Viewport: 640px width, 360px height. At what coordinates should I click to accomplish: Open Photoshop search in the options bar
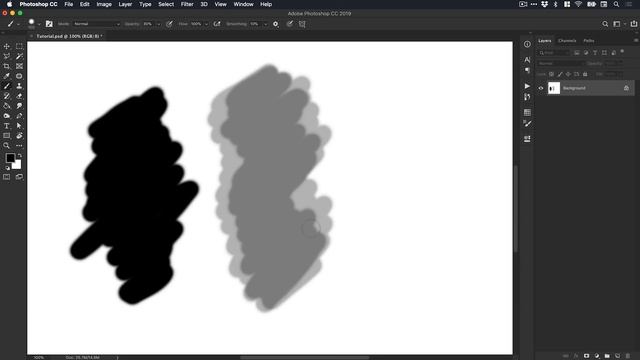point(605,24)
